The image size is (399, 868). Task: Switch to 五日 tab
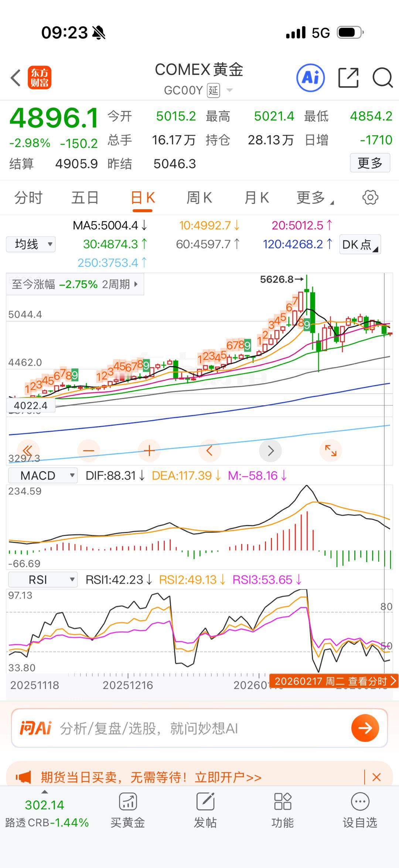(85, 198)
